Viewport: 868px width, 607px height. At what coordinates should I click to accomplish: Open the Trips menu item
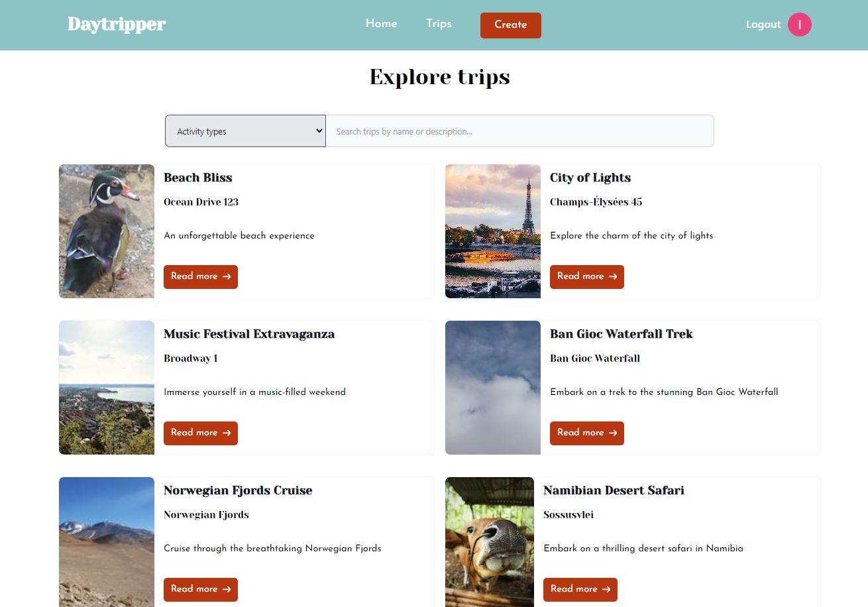coord(439,24)
